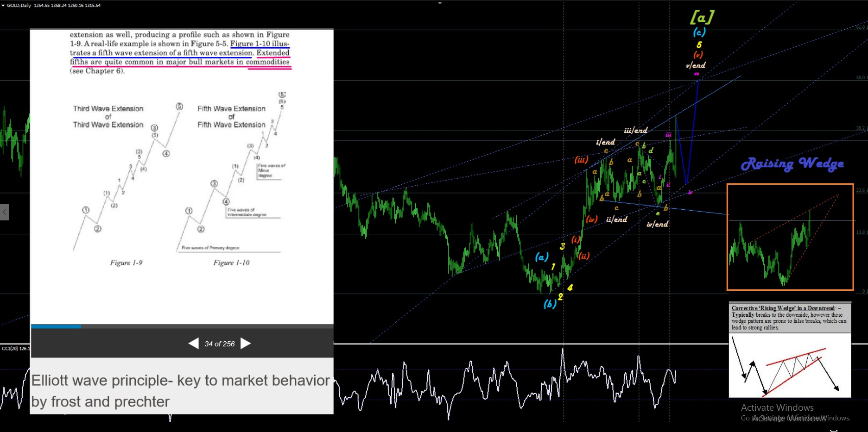This screenshot has width=868, height=432.
Task: Select the 'Third Wave Extension' diagram heading
Action: (108, 117)
